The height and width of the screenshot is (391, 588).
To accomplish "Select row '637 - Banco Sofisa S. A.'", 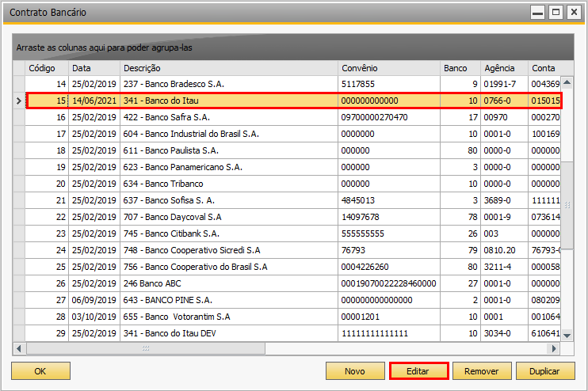I will pos(293,200).
